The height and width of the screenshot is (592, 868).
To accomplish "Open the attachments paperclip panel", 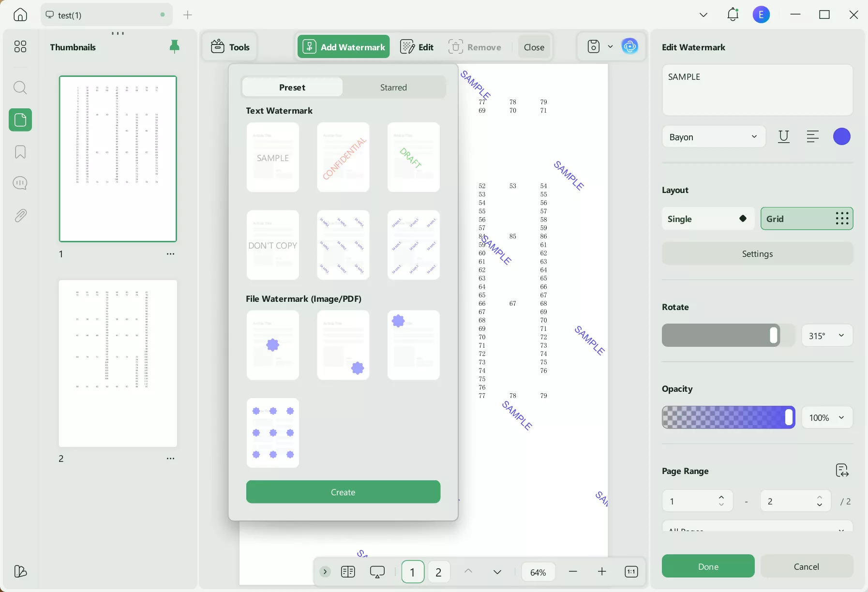I will 20,215.
